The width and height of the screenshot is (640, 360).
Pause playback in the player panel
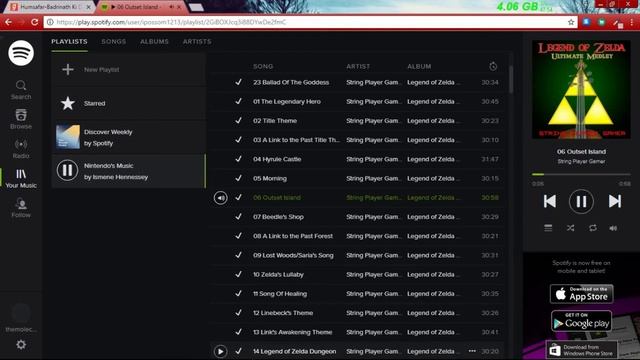click(x=581, y=201)
